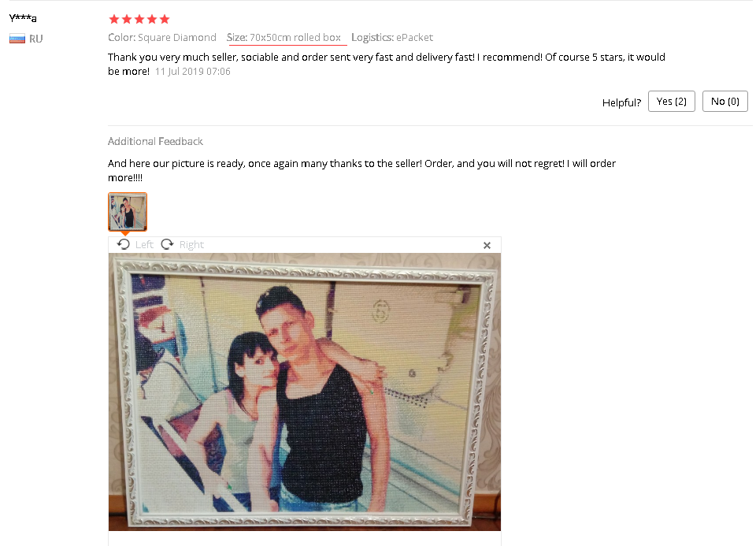Click the 'Color: Square Diamond' text
This screenshot has height=546, width=756.
pyautogui.click(x=162, y=38)
